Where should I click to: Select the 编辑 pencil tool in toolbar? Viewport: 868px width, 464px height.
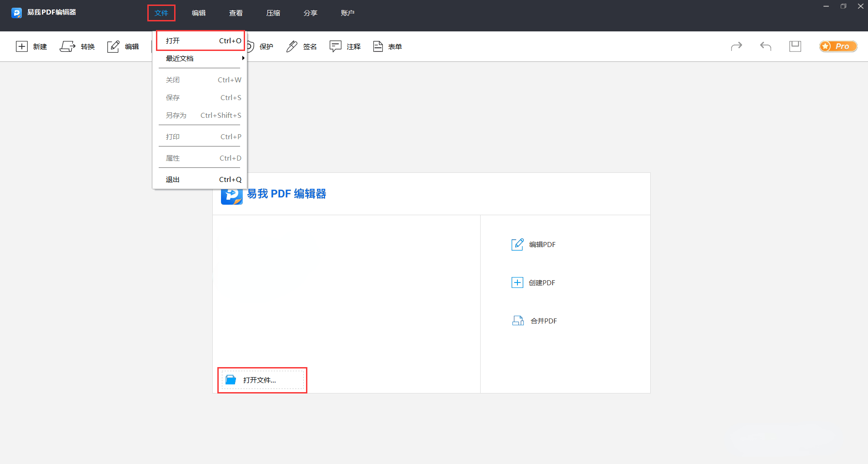click(113, 46)
